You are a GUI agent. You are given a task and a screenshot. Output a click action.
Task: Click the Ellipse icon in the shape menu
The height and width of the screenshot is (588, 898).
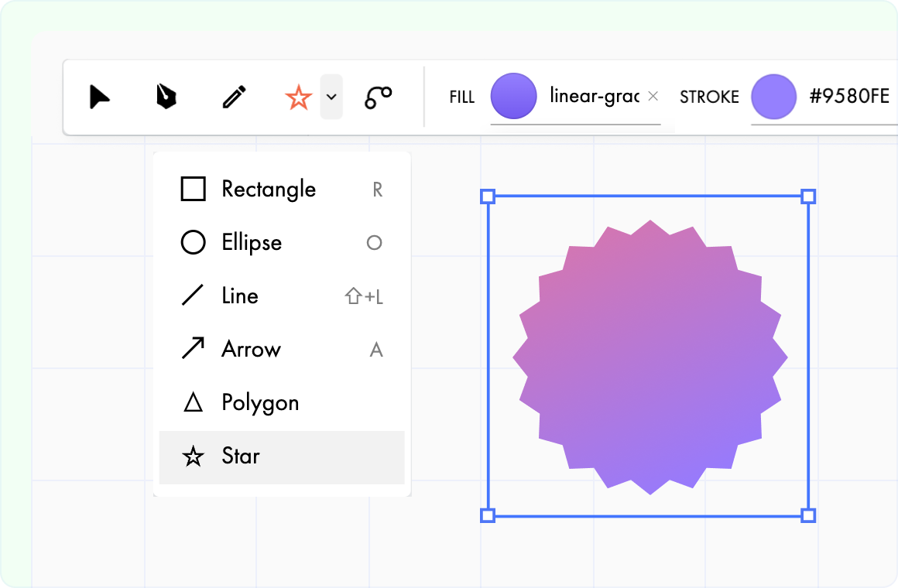pyautogui.click(x=193, y=242)
